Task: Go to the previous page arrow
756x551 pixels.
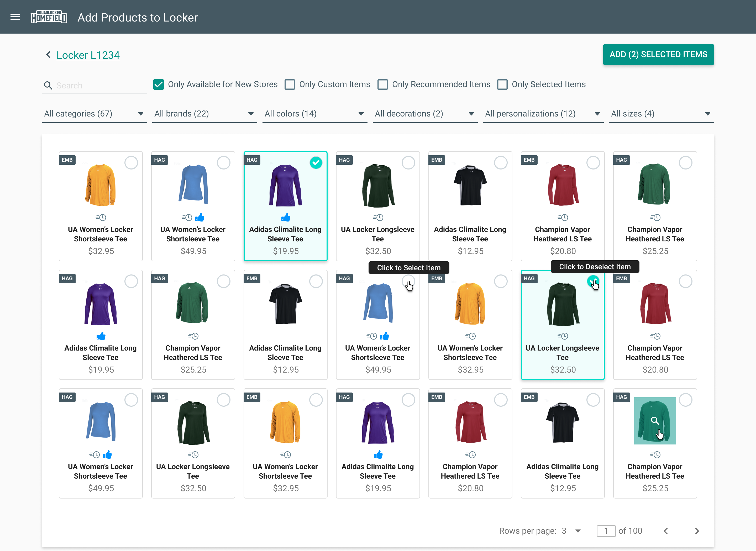Action: coord(666,531)
